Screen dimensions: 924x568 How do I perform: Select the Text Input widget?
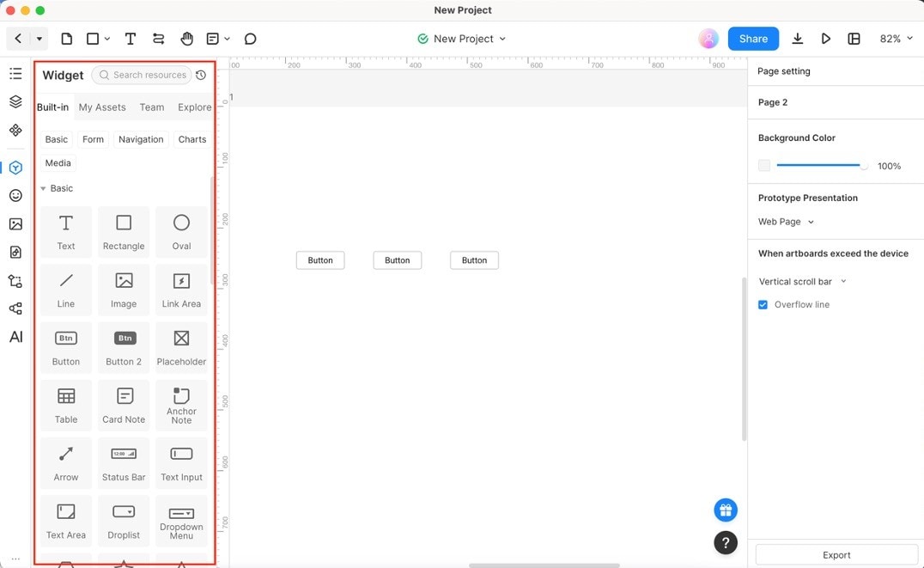(181, 463)
